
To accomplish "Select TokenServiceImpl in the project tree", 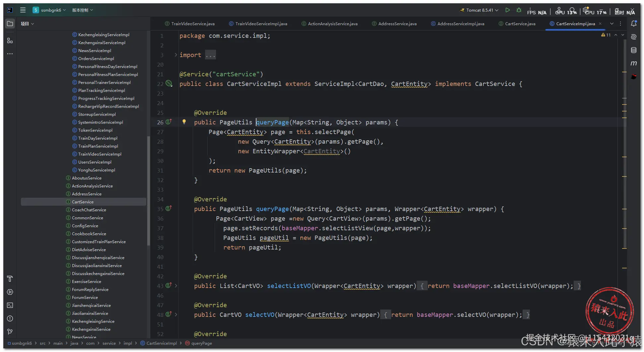I will point(95,130).
